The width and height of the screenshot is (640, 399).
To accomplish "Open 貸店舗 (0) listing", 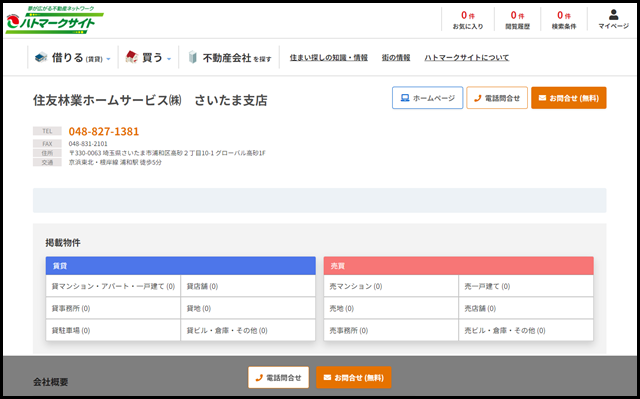I will click(248, 286).
